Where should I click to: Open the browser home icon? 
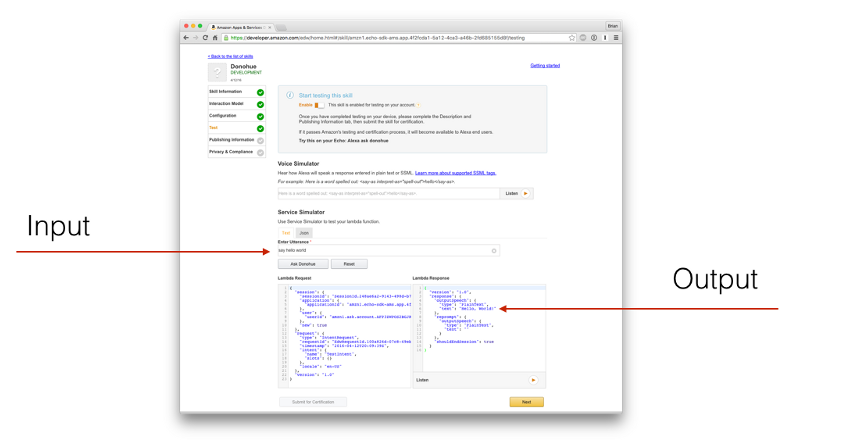point(215,38)
